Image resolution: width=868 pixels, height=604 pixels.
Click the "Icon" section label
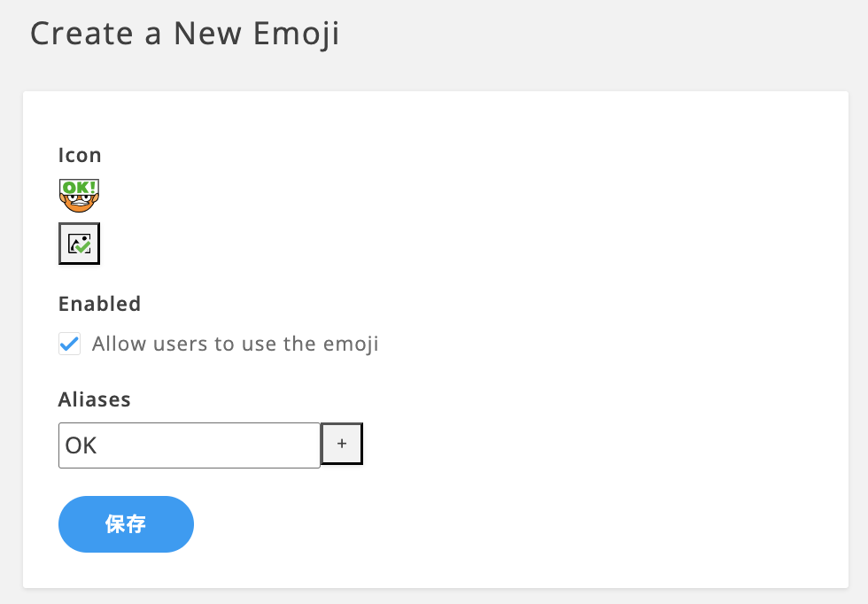tap(80, 155)
